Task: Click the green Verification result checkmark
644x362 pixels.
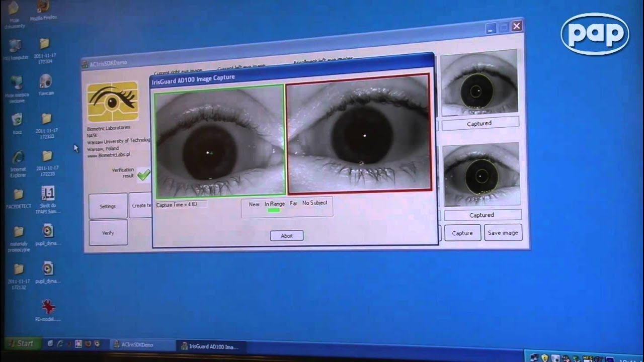Action: [x=144, y=174]
